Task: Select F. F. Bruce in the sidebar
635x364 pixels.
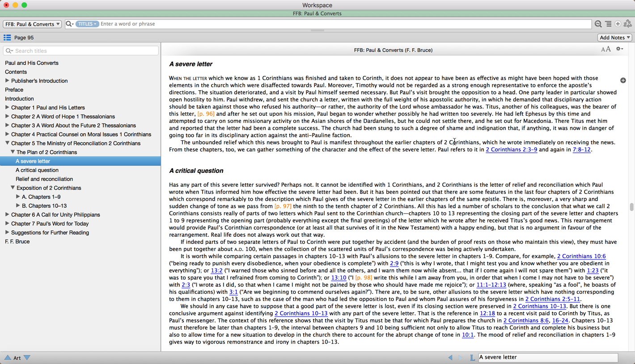Action: click(17, 242)
